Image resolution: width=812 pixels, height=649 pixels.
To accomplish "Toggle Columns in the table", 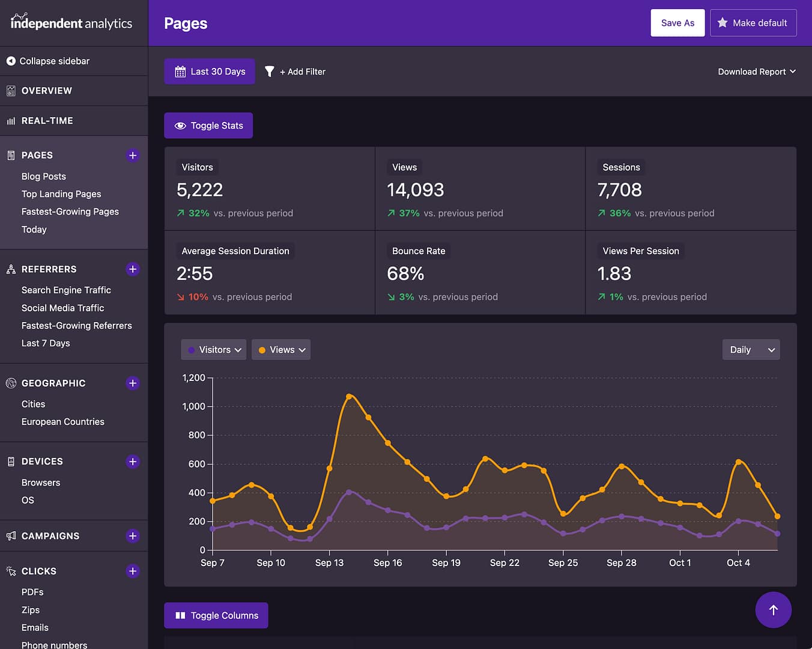I will coord(216,615).
